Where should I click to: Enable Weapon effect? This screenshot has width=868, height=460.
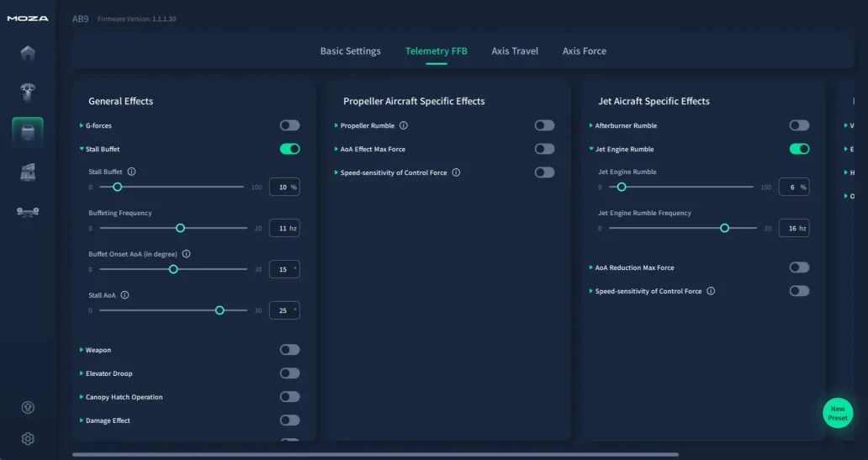point(289,350)
